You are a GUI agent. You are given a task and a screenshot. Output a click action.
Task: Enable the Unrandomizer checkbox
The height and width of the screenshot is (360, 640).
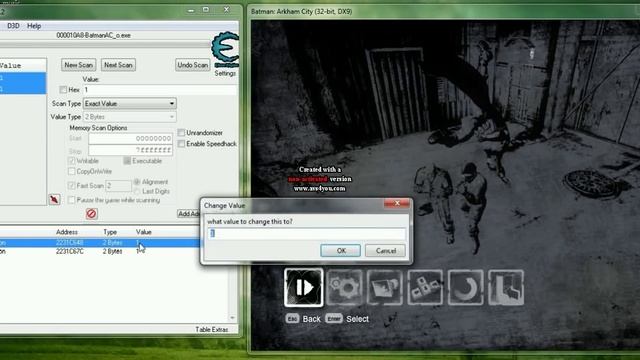pos(181,133)
